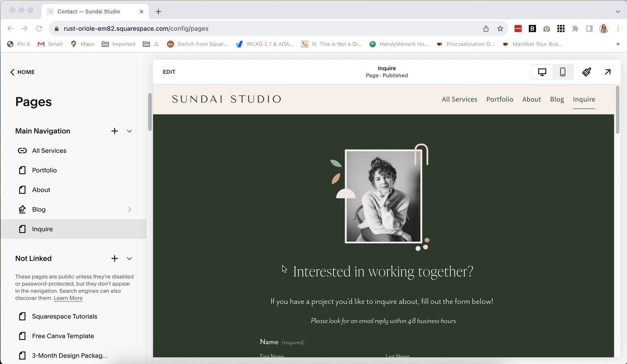Click the browser share icon
The height and width of the screenshot is (364, 627).
click(x=486, y=29)
